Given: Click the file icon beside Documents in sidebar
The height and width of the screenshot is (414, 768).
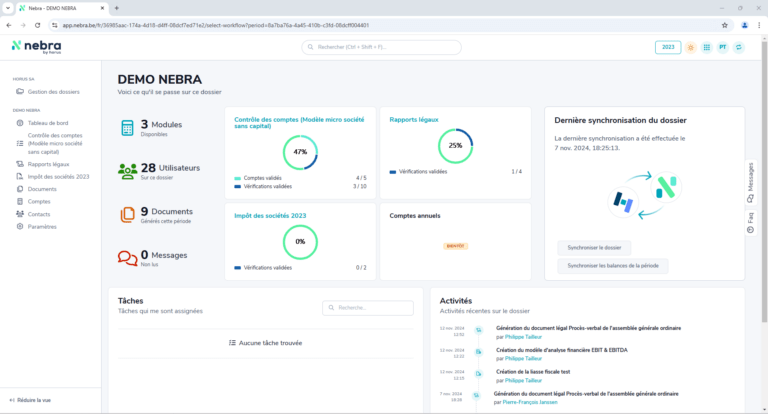Looking at the screenshot, I should pos(20,189).
